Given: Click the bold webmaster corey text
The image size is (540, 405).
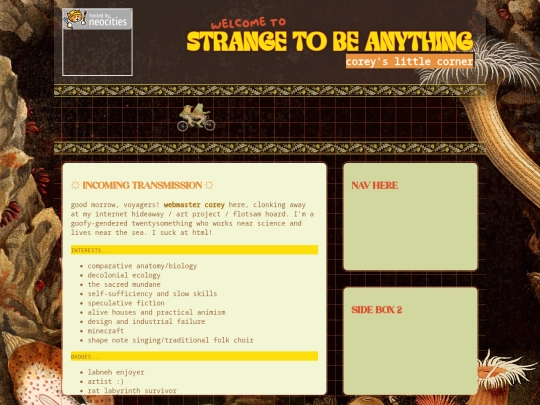Looking at the screenshot, I should [194, 205].
